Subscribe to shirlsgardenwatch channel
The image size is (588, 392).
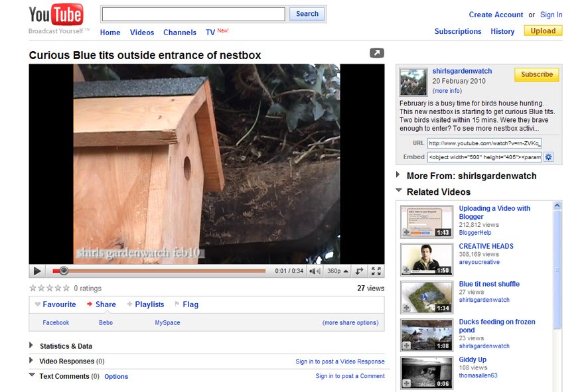[x=537, y=74]
